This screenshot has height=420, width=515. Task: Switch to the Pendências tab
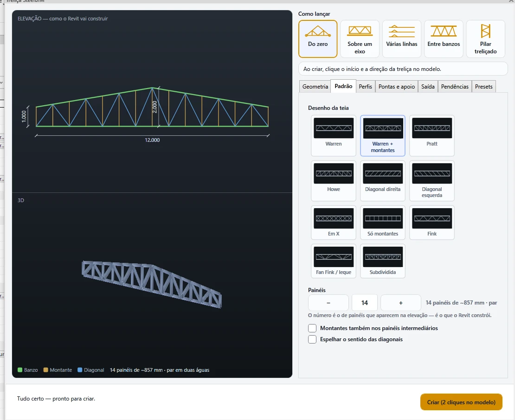pos(455,87)
